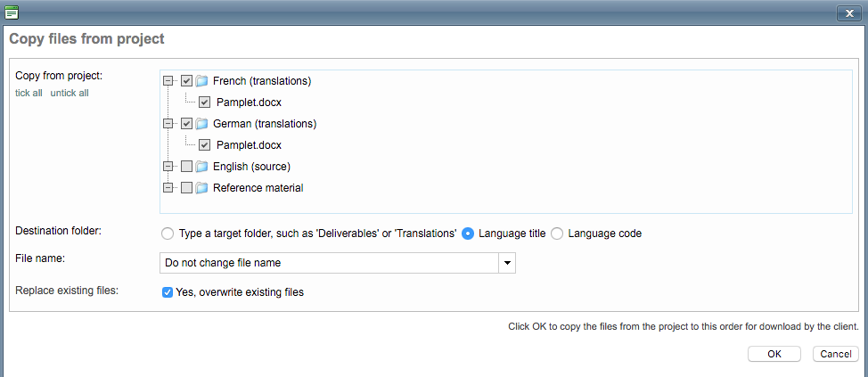Click the German (translations) folder icon
Viewport: 868px width, 377px height.
[201, 124]
